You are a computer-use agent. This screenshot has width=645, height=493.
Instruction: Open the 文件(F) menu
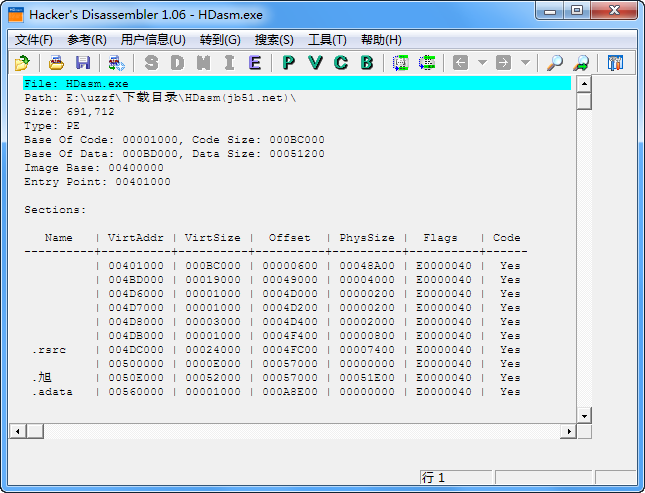[34, 40]
